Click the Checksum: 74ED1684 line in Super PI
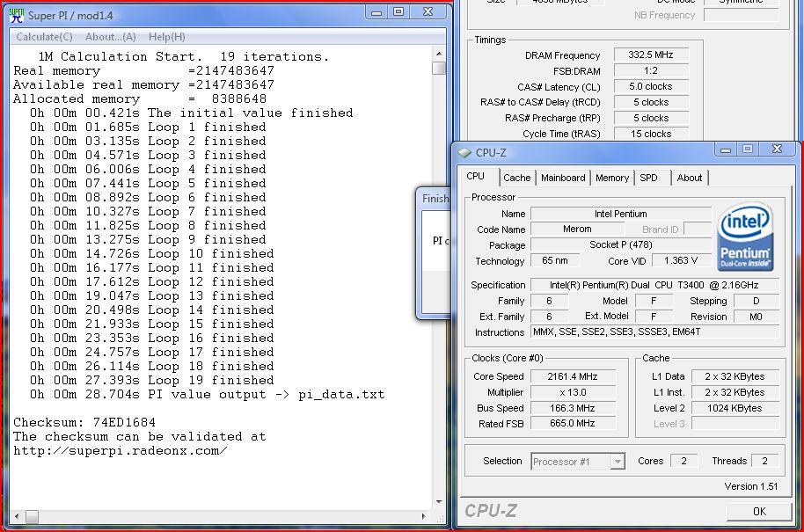The width and height of the screenshot is (804, 532). pyautogui.click(x=84, y=423)
